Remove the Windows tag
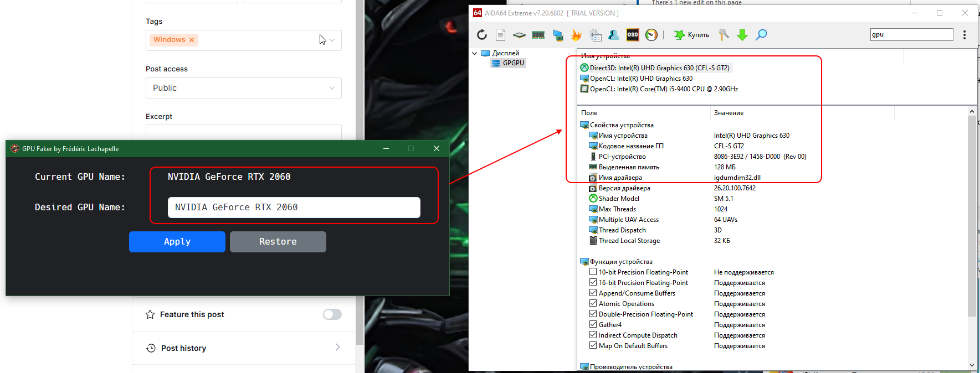980x373 pixels. tap(192, 40)
